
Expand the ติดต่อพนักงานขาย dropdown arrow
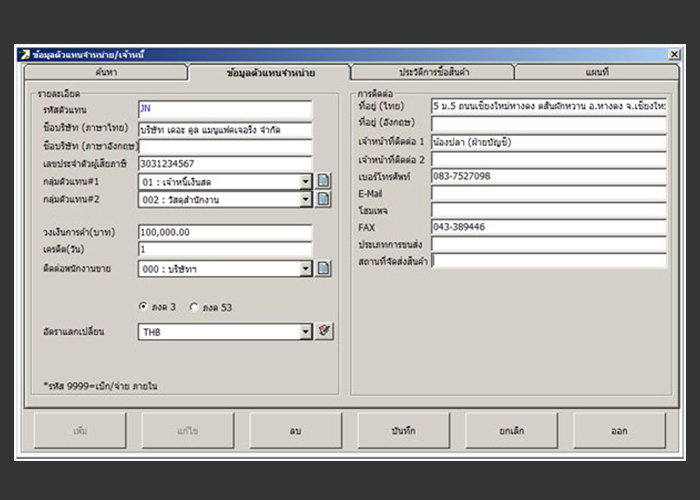coord(305,269)
